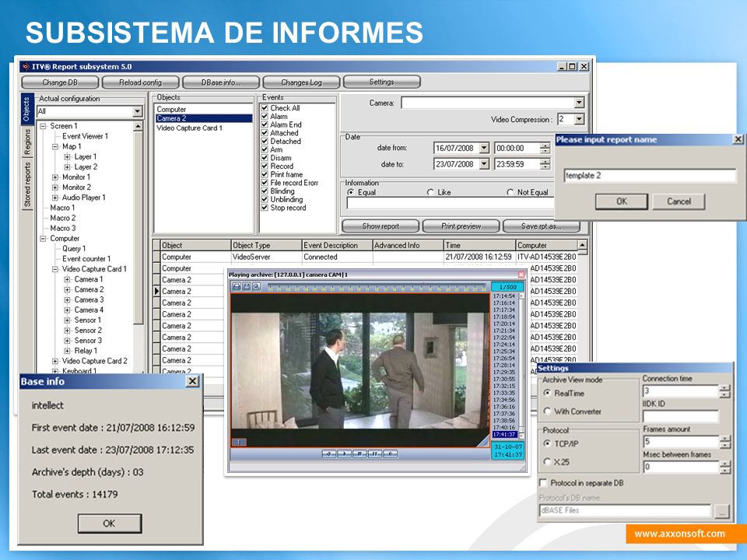The height and width of the screenshot is (560, 747).
Task: Open the Video Compression dropdown
Action: coord(579,119)
